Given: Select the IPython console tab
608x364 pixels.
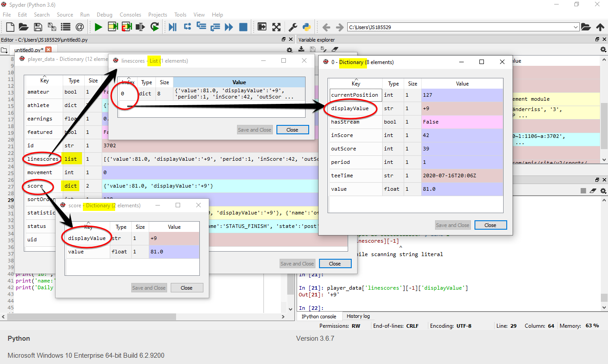Looking at the screenshot, I should coord(319,317).
